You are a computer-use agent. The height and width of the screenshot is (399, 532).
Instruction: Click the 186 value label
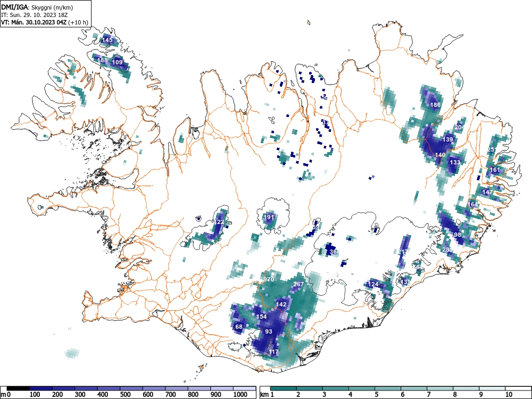pos(435,105)
